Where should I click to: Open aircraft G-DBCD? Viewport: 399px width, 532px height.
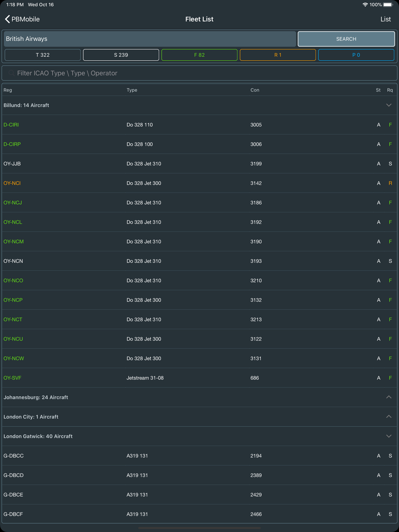click(x=199, y=475)
